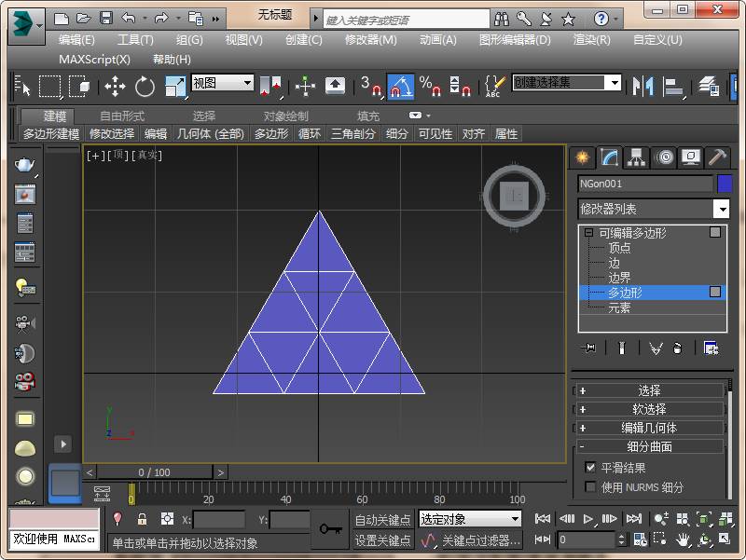Click the Undo arrow icon
746x560 pixels.
[x=129, y=19]
